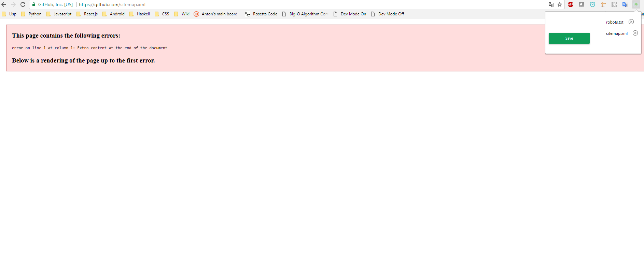
Task: Reload the page with the refresh icon
Action: point(23,4)
